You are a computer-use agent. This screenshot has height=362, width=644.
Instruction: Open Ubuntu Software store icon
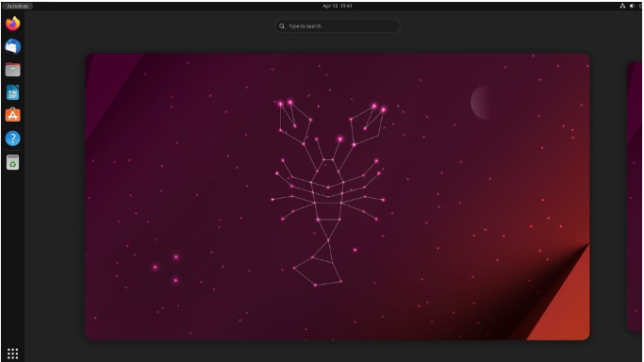[x=13, y=115]
